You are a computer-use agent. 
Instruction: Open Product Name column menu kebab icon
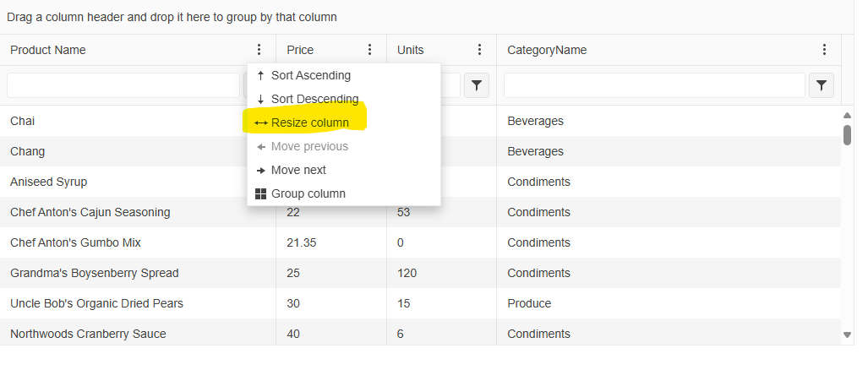click(x=259, y=50)
